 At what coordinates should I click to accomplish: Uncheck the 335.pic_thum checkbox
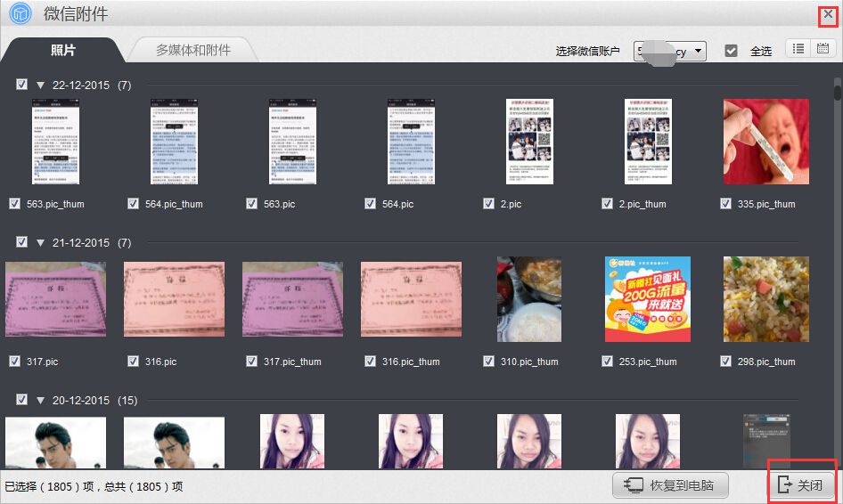[726, 204]
